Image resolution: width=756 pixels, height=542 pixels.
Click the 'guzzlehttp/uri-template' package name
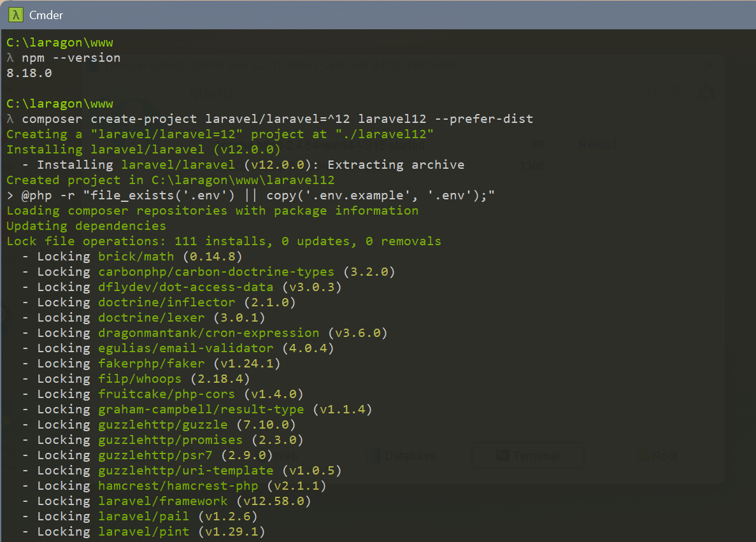[x=185, y=471]
